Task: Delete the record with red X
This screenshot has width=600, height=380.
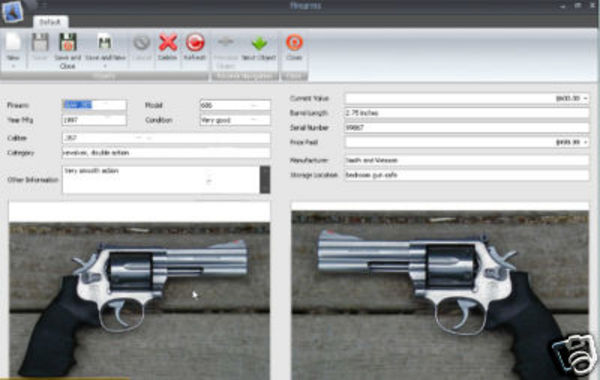Action: point(168,42)
